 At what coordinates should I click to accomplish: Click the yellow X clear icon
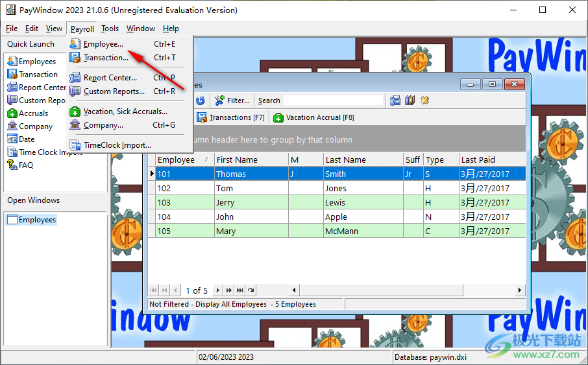(424, 100)
